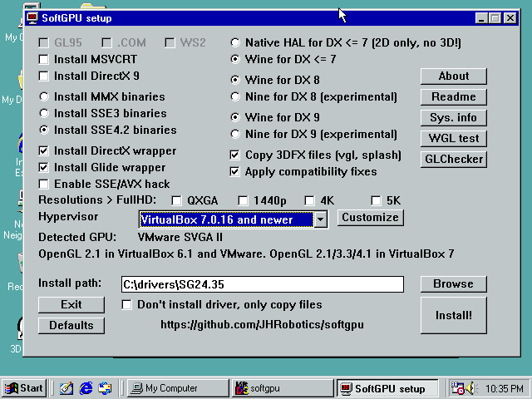Click the SoftGPU title bar icon
The height and width of the screenshot is (399, 532).
[x=32, y=18]
